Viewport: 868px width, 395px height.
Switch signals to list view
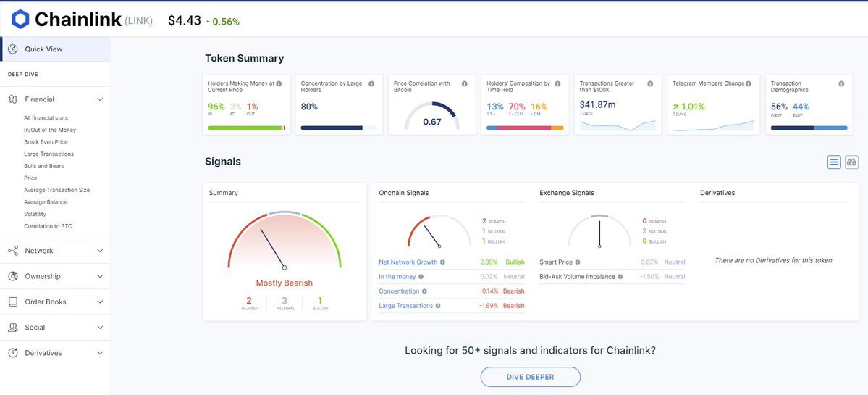click(834, 162)
